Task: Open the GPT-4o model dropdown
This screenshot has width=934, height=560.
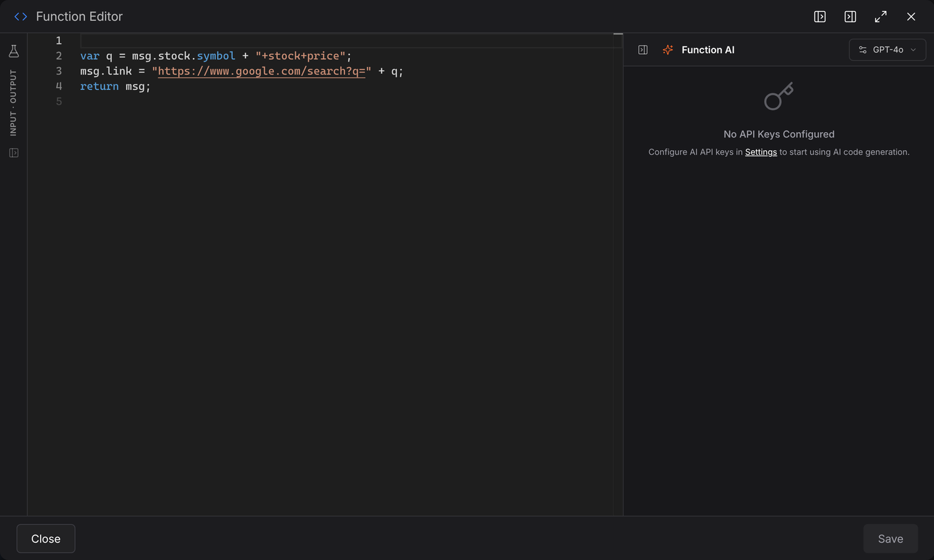Action: click(x=887, y=50)
